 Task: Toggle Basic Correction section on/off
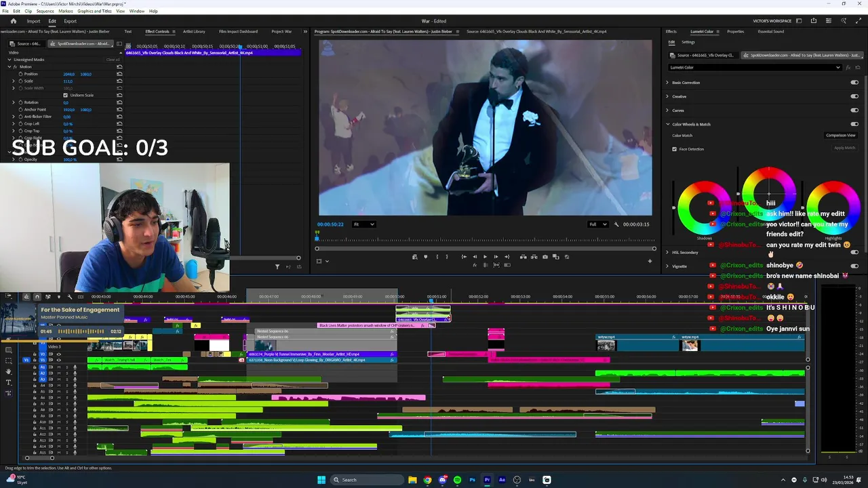(854, 83)
